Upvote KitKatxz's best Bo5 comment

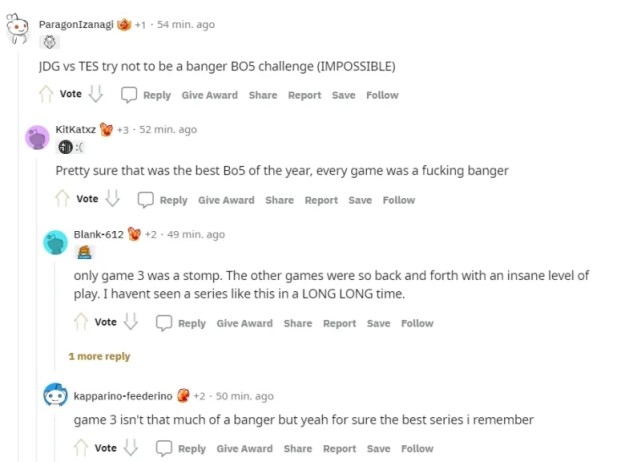(62, 199)
